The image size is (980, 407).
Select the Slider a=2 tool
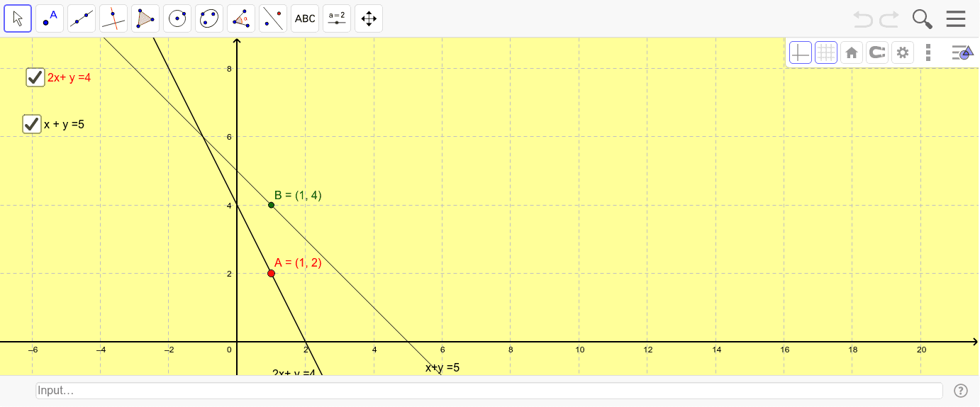tap(337, 18)
